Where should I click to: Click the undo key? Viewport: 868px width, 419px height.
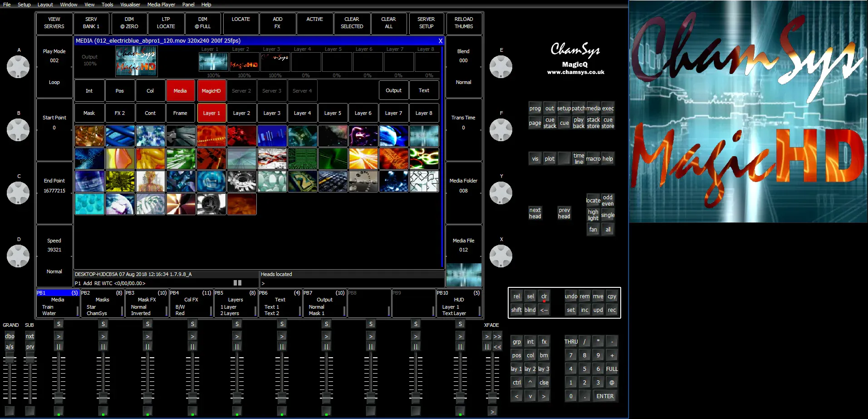click(x=571, y=296)
